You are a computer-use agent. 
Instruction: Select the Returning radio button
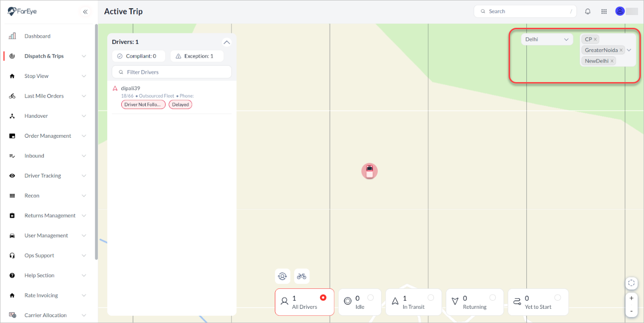click(x=493, y=297)
